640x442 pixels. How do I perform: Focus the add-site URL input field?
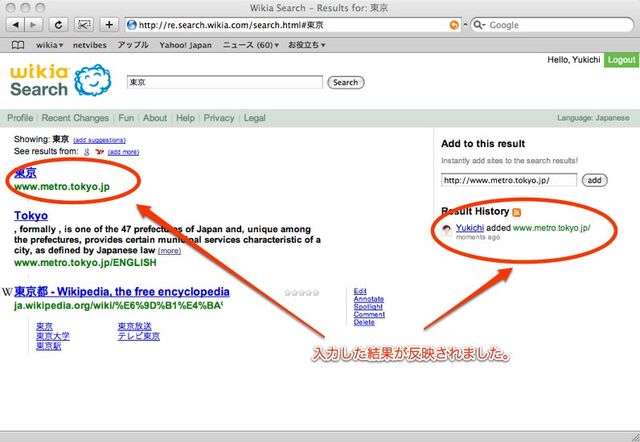509,180
